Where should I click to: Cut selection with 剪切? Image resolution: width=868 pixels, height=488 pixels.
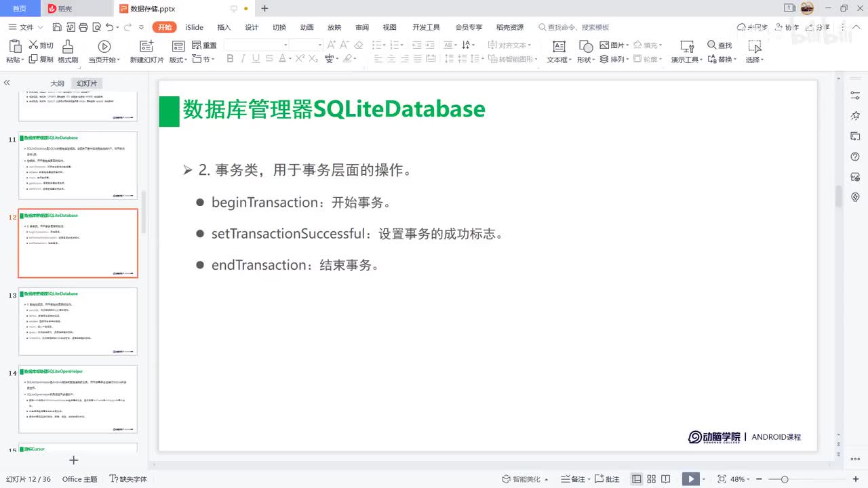41,45
